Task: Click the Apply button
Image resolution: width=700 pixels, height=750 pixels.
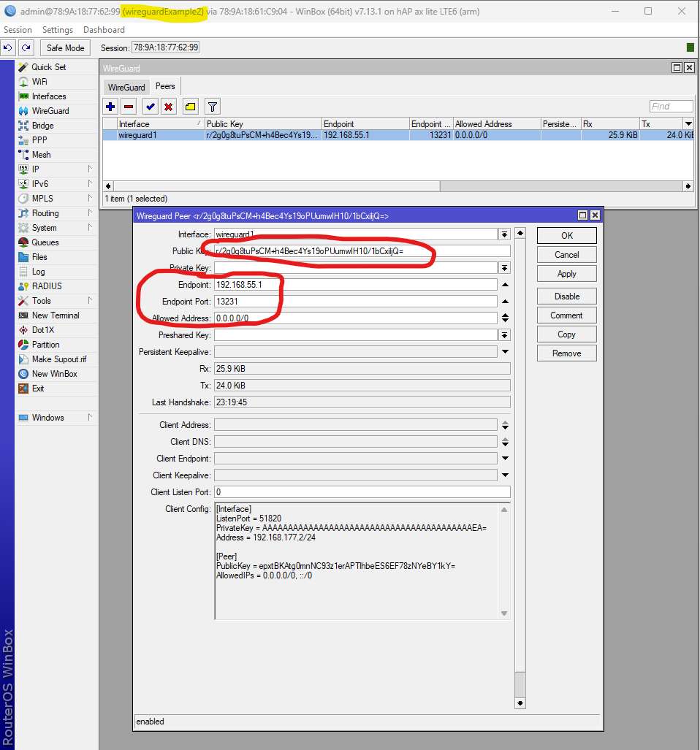Action: 566,274
